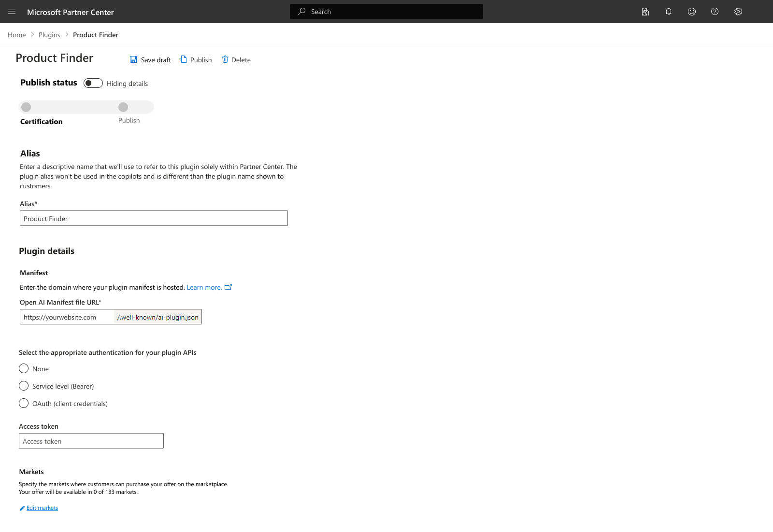Click Microsoft Partner Center title
This screenshot has width=773, height=532.
click(71, 12)
